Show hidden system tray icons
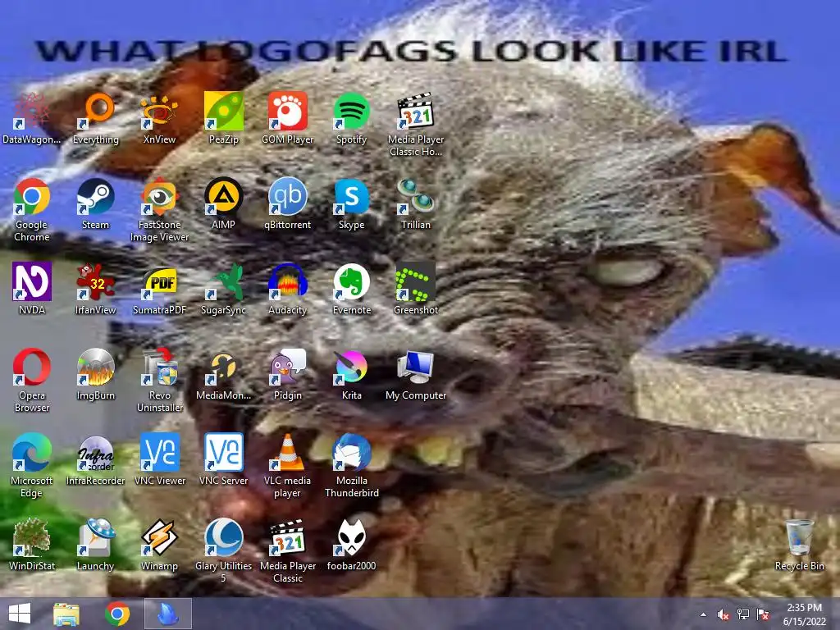 (x=703, y=614)
